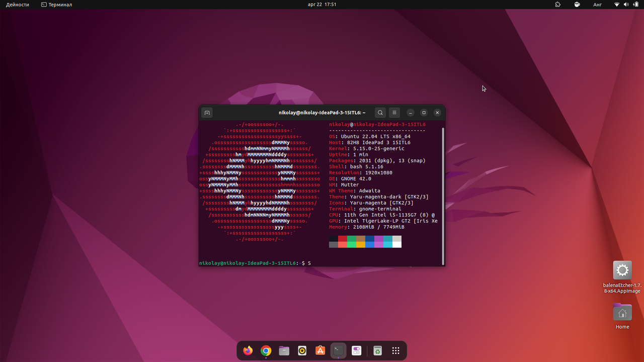Click the Shell line bash 5.1.16
Screen dimensions: 644x362
[356, 166]
